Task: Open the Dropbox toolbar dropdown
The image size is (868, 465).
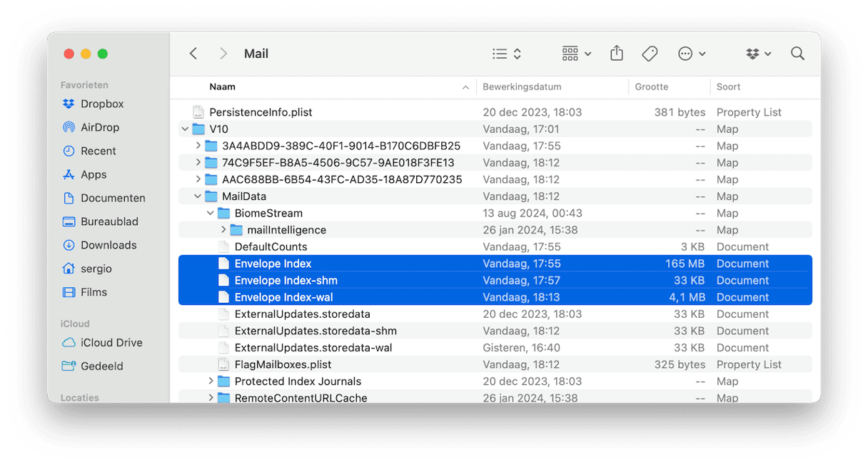Action: coord(758,54)
